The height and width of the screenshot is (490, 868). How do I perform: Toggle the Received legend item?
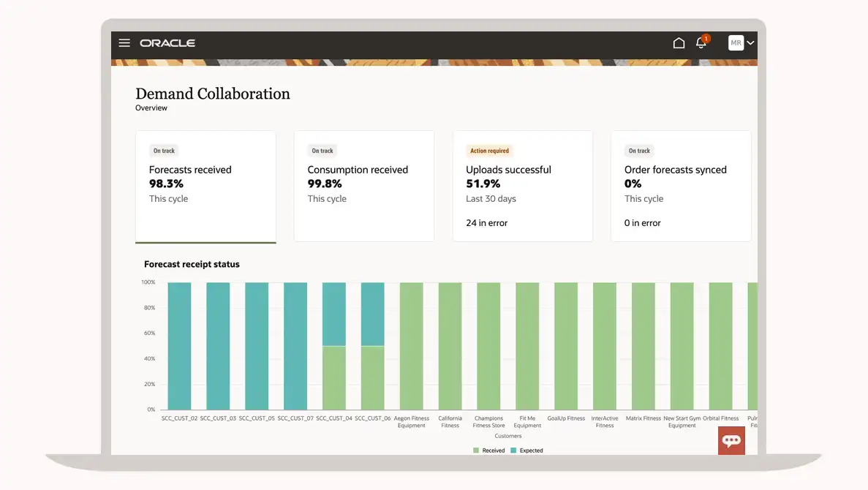tap(489, 451)
